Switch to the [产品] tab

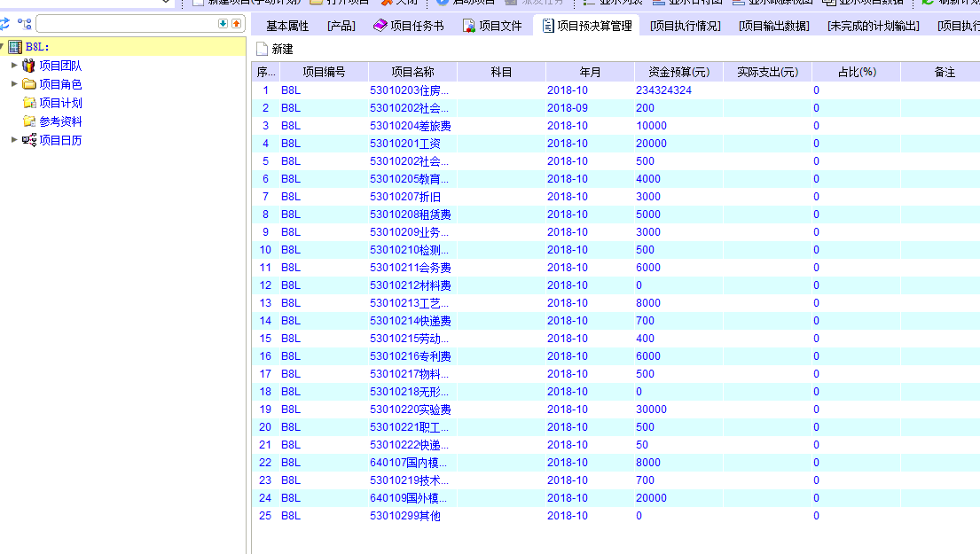click(341, 26)
